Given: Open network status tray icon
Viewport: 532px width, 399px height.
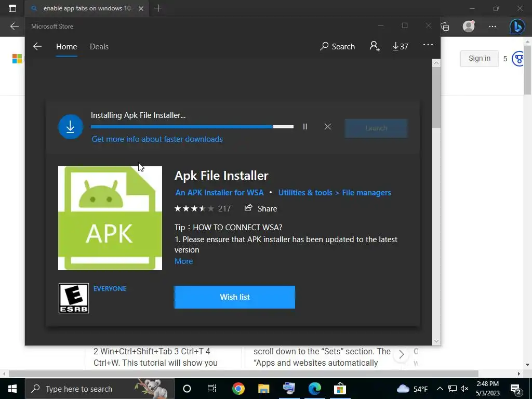Looking at the screenshot, I should pyautogui.click(x=453, y=389).
